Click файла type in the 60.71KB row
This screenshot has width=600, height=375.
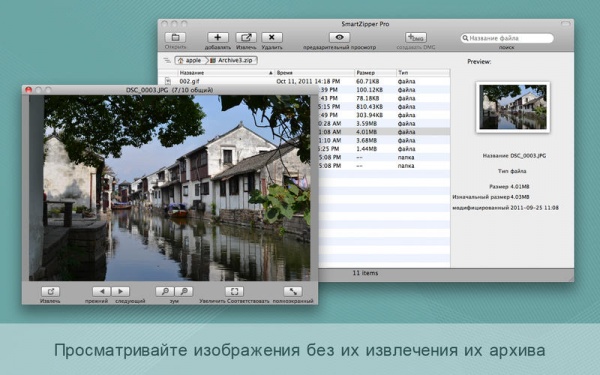[x=406, y=82]
